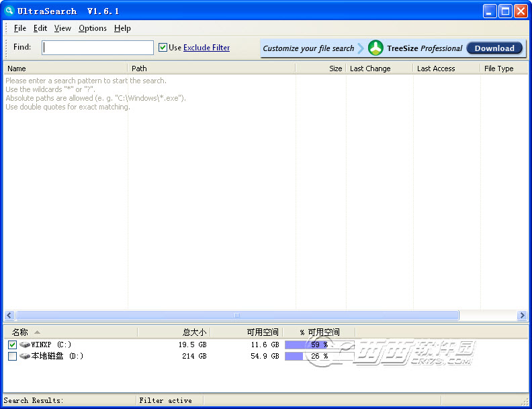Open the Exclude Filter link
532x409 pixels.
[206, 48]
